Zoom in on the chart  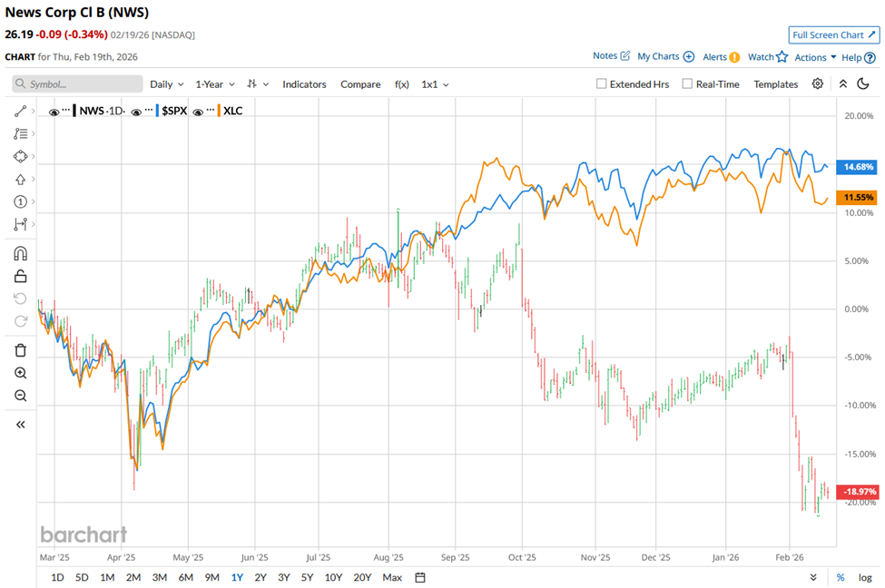coord(20,373)
